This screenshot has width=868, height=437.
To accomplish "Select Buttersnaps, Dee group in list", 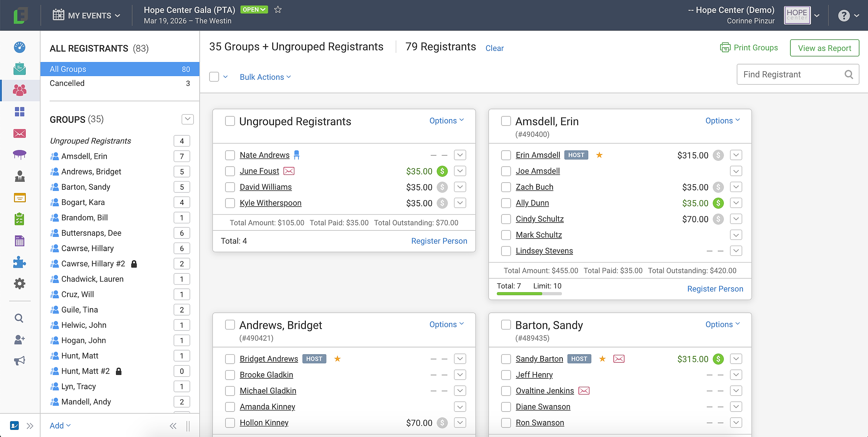I will tap(91, 233).
